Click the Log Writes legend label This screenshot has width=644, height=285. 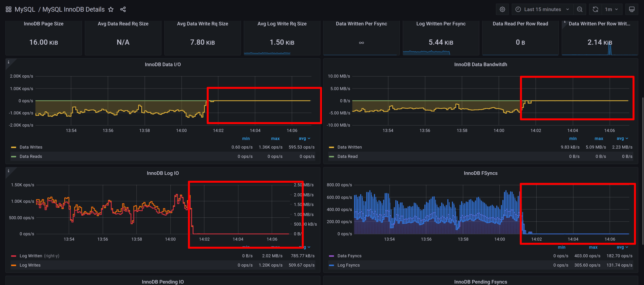[x=30, y=265]
